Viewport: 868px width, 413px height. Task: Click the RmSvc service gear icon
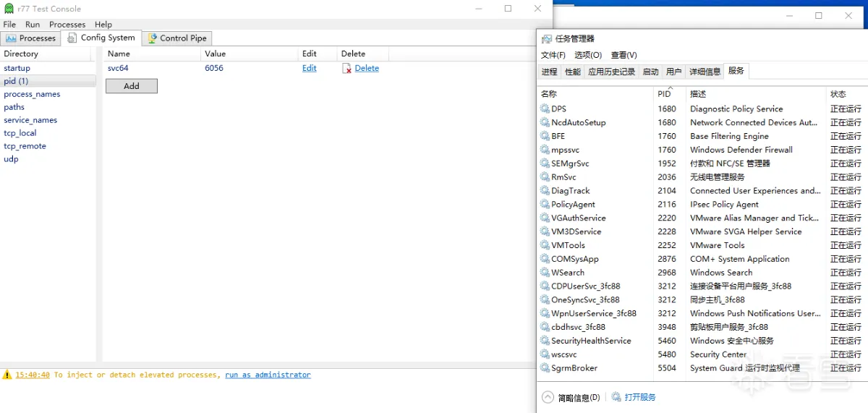tap(545, 177)
